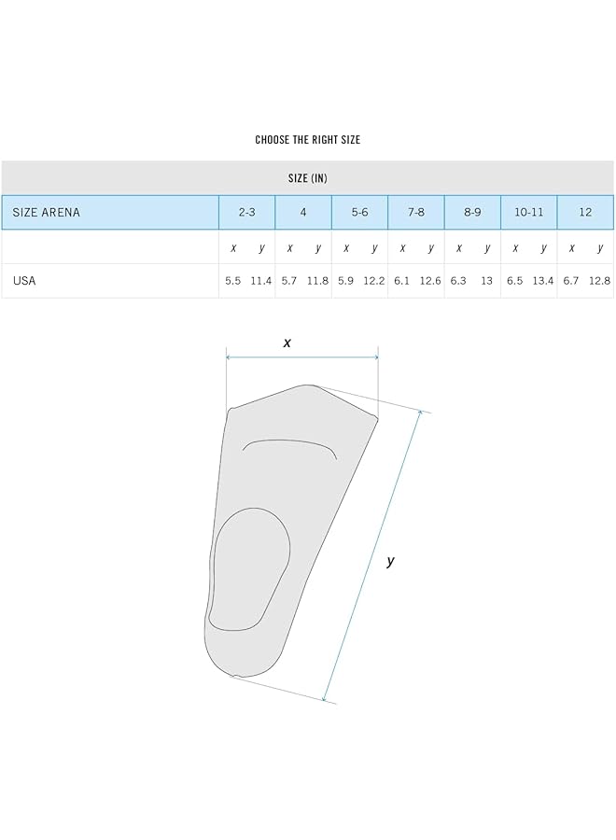This screenshot has height=840, width=616.
Task: Choose the 5-6 size column header
Action: point(360,212)
